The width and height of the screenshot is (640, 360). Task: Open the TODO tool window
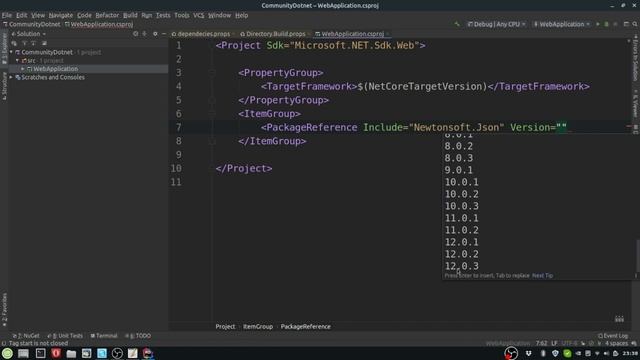click(138, 336)
